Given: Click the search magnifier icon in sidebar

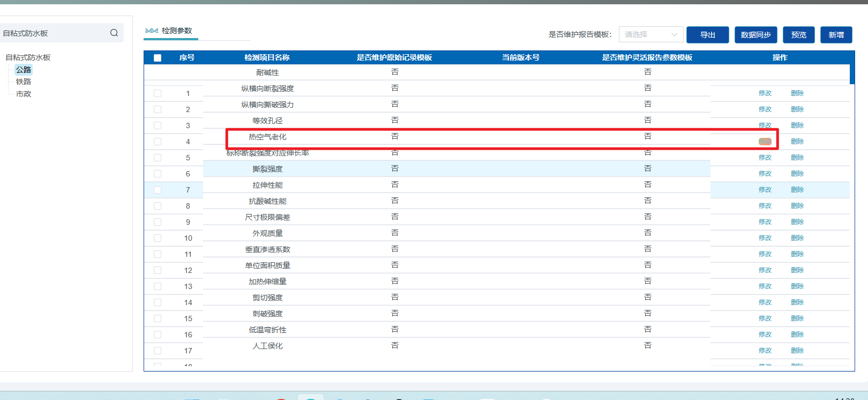Looking at the screenshot, I should click(114, 33).
